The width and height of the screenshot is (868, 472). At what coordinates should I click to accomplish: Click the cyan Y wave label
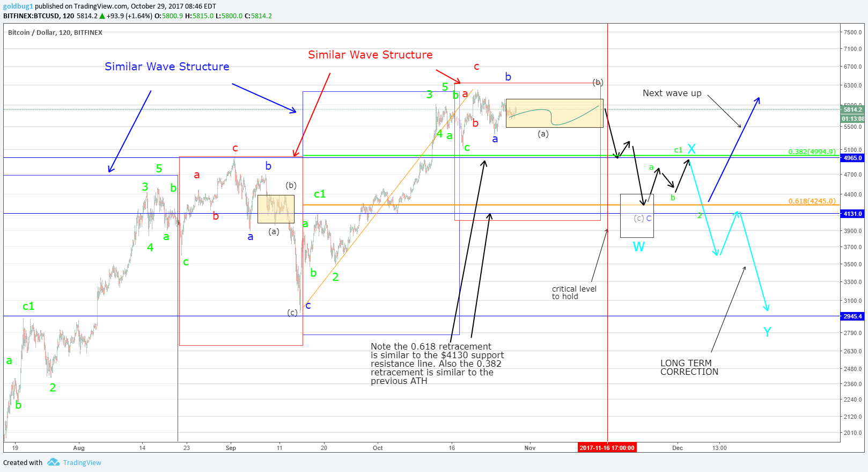pyautogui.click(x=767, y=332)
